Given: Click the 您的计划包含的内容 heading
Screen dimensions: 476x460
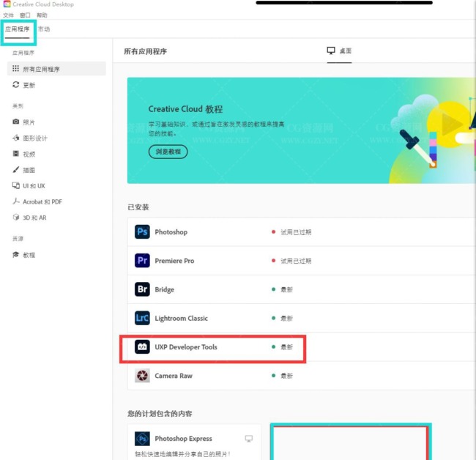Looking at the screenshot, I should point(160,414).
